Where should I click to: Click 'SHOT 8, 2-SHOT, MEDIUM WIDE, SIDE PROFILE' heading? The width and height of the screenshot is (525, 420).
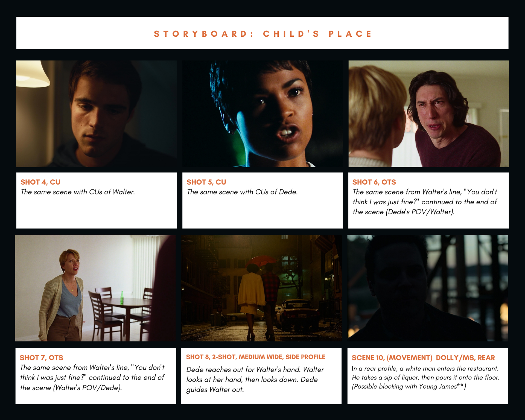(256, 357)
